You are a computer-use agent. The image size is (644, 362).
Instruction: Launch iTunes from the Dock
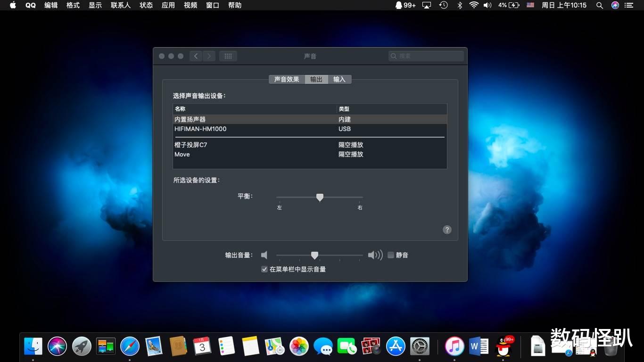coord(454,346)
